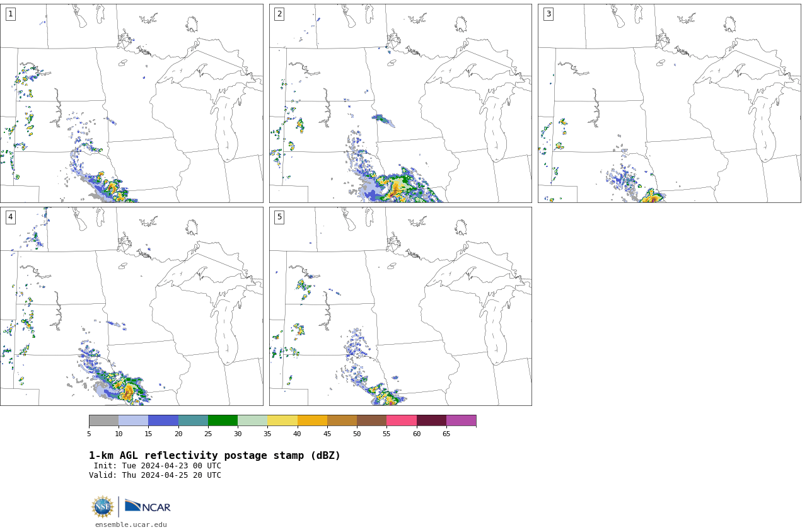Click the panel number 1 label box

click(10, 14)
